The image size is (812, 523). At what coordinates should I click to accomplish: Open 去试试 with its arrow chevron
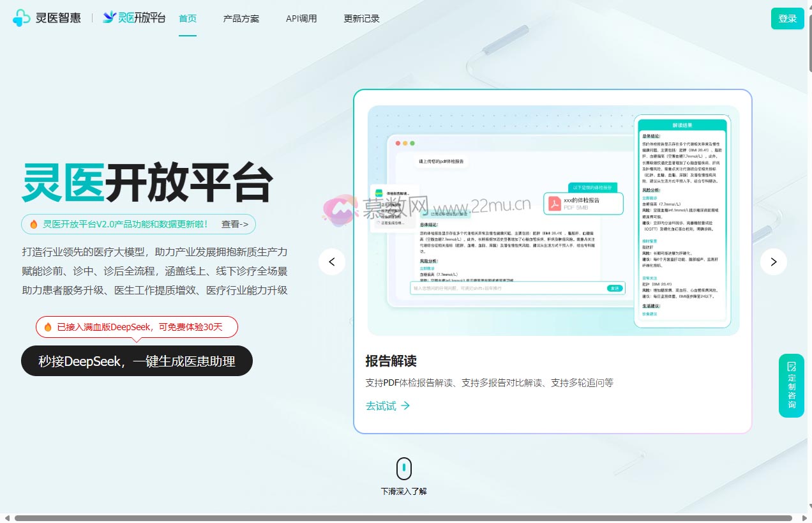coord(387,406)
